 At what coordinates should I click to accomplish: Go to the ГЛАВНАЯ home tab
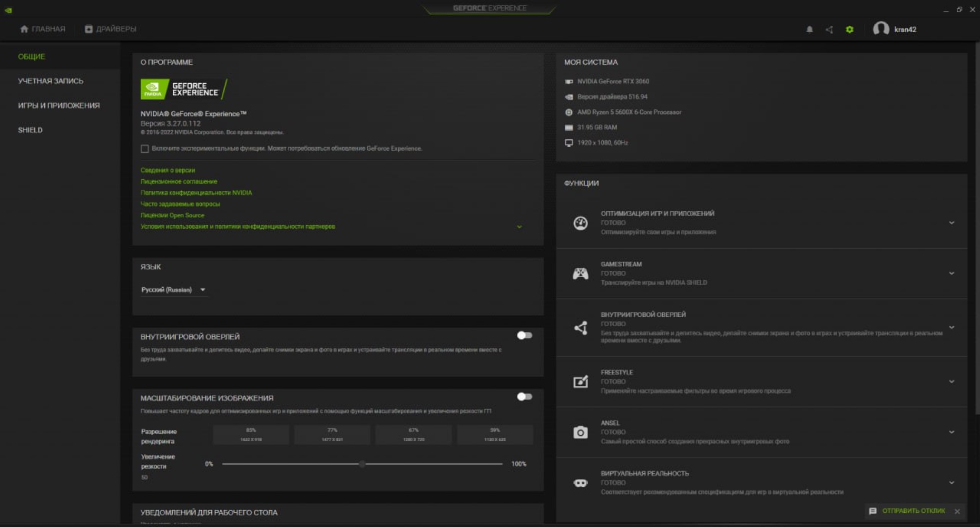pos(42,29)
